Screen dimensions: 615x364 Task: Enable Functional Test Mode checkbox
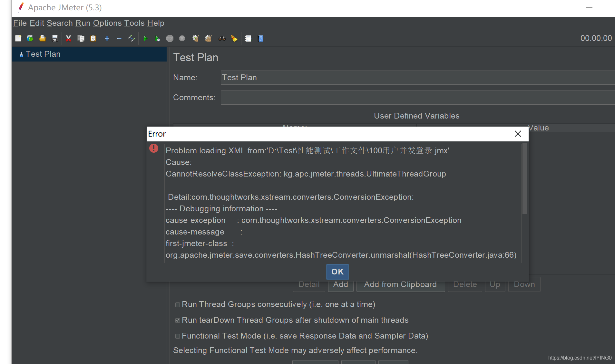(178, 336)
